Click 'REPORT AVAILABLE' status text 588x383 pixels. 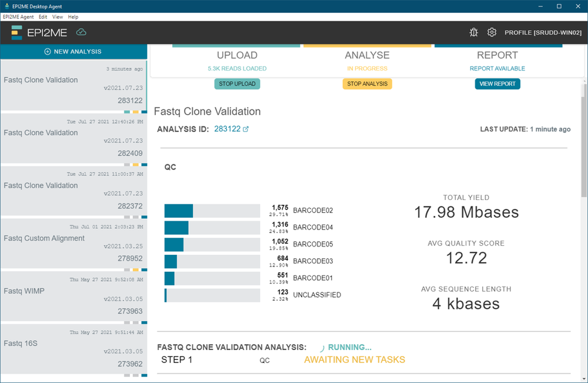(497, 69)
